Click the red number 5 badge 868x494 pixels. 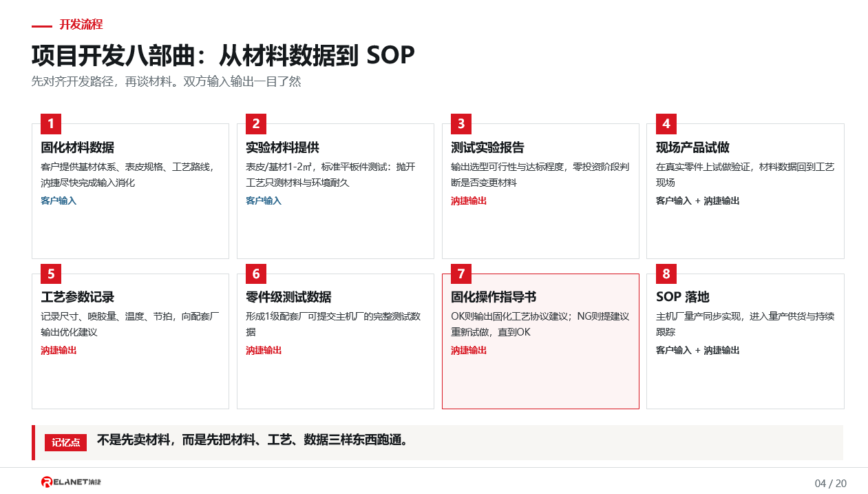pyautogui.click(x=51, y=274)
